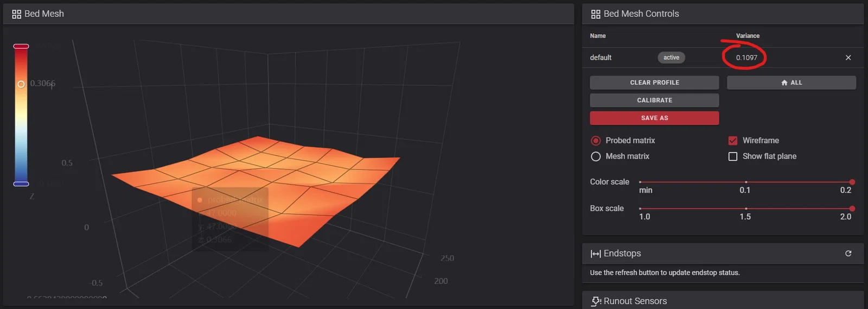Click the active badge of default profile
This screenshot has width=868, height=309.
point(671,58)
